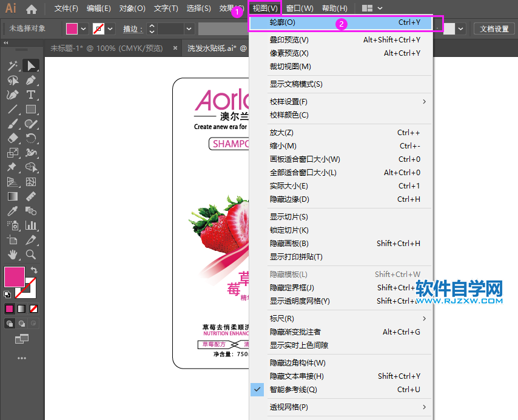
Task: Click the Home icon next to the Ai logo
Action: pos(32,8)
